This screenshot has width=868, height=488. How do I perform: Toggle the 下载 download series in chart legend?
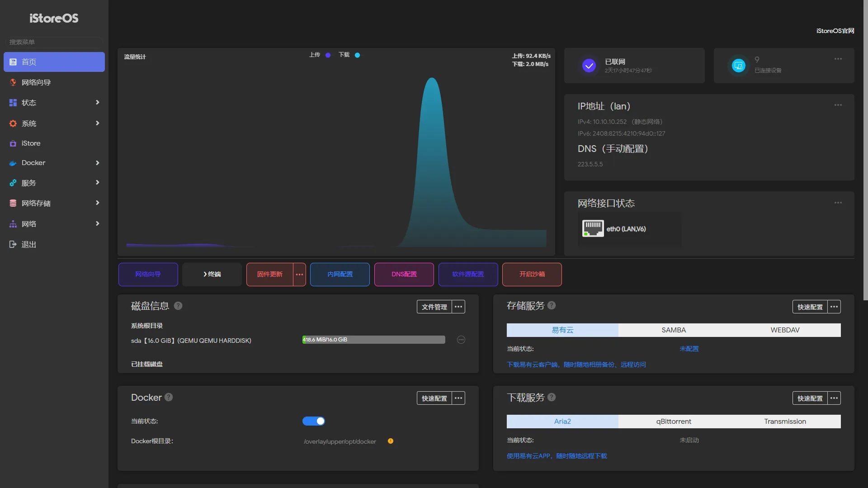[x=349, y=55]
